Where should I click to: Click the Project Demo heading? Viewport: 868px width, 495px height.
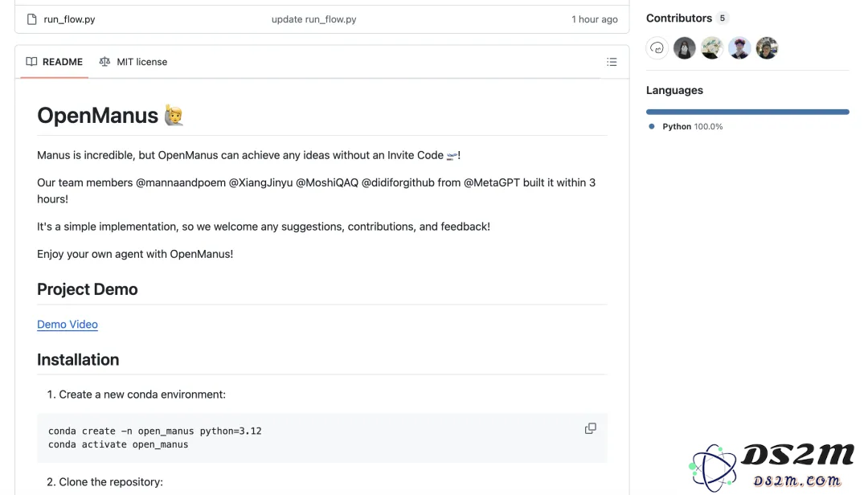coord(88,289)
